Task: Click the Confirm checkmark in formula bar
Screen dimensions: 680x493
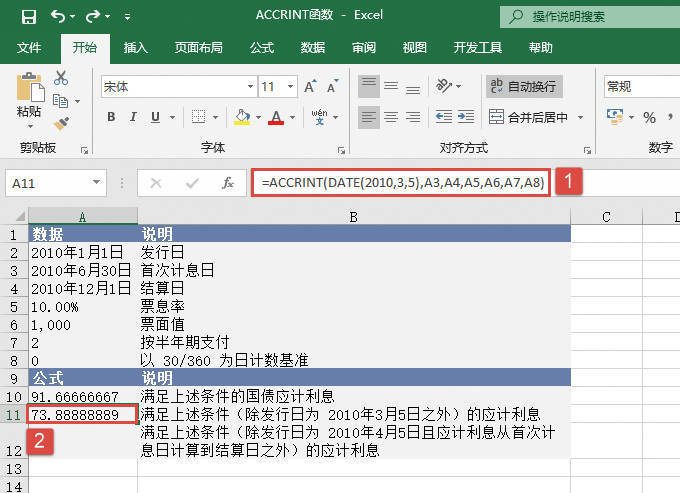Action: coord(192,183)
